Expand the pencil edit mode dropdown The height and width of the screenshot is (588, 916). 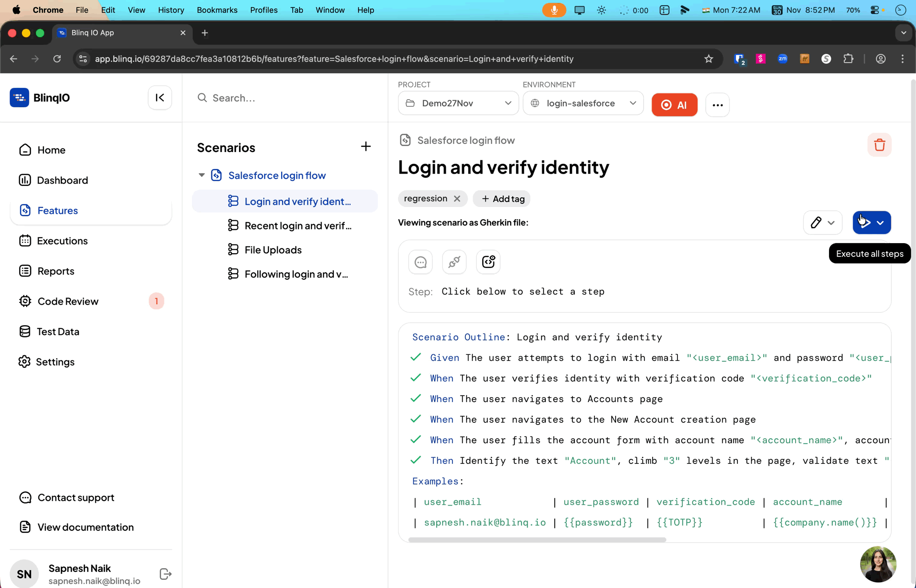click(x=831, y=223)
